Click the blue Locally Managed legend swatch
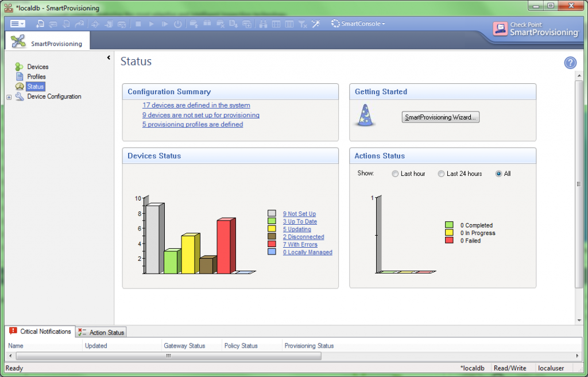This screenshot has width=588, height=377. coord(272,252)
